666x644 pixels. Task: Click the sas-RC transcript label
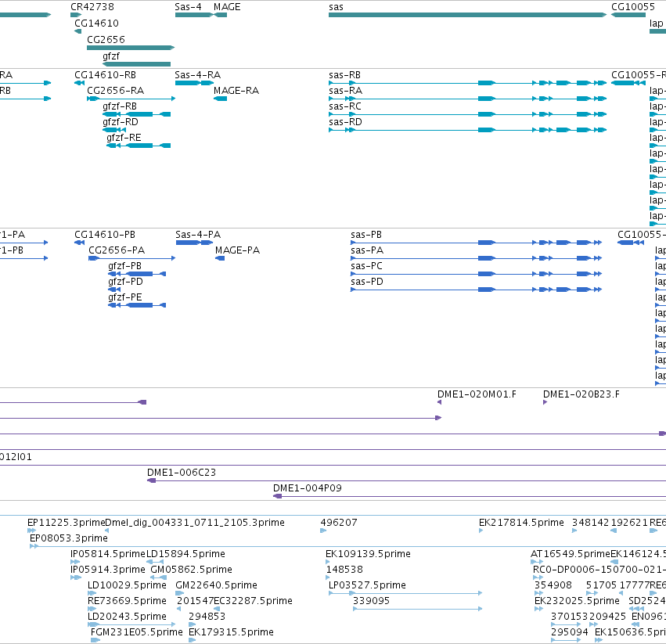click(x=345, y=106)
